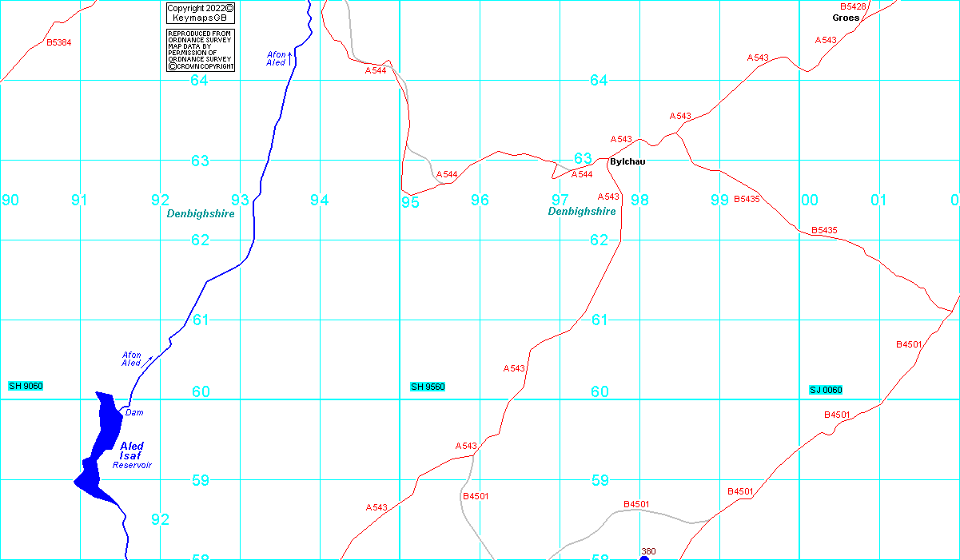The width and height of the screenshot is (960, 560).
Task: Select the Denbighshire label left of the river
Action: [201, 214]
